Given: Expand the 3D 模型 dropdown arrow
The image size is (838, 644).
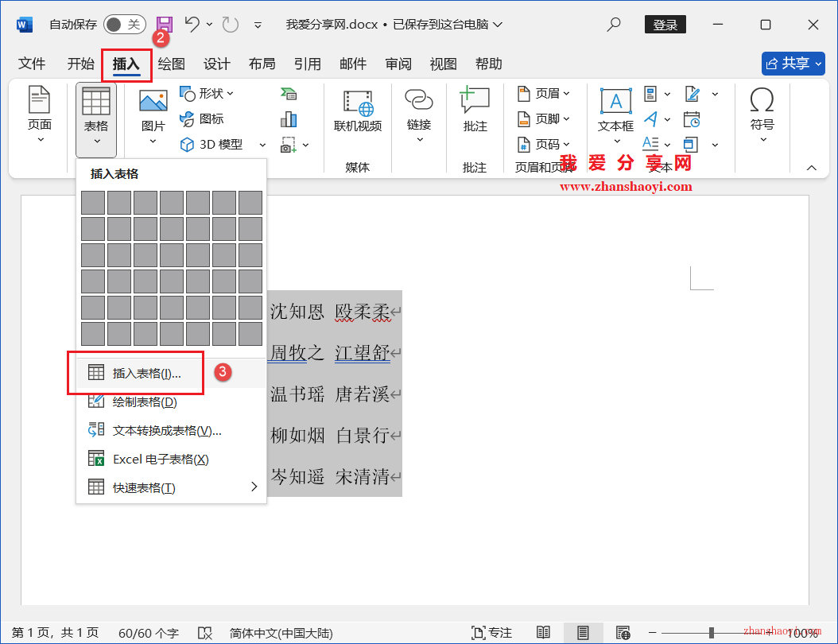Looking at the screenshot, I should [x=262, y=145].
